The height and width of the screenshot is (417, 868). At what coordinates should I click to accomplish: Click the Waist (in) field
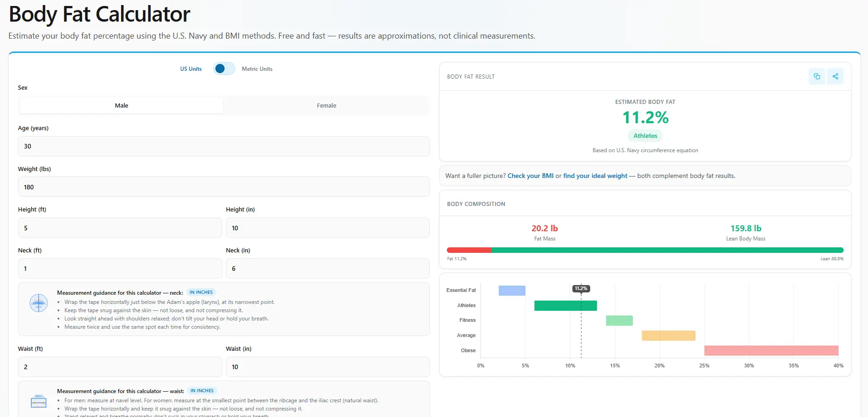point(328,367)
